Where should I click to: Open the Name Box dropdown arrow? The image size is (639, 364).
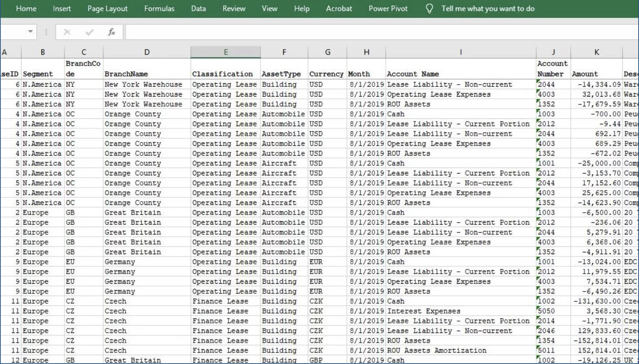click(30, 32)
